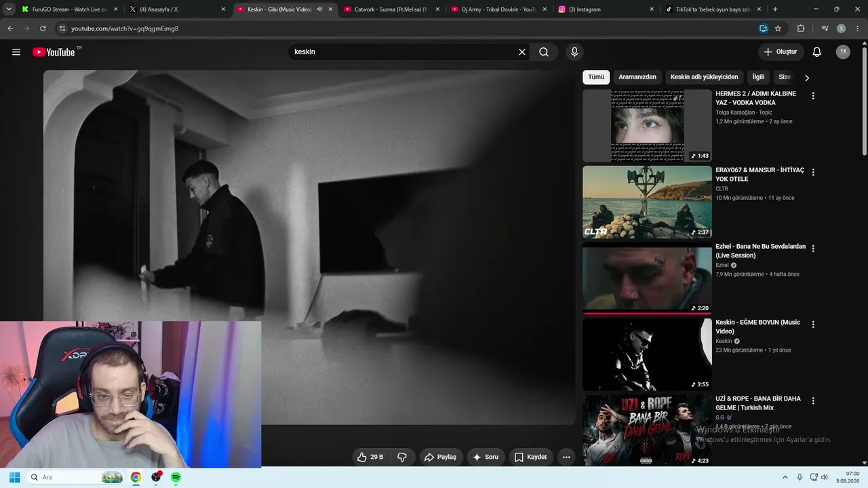
Task: View site information for youtube.com
Action: (62, 28)
